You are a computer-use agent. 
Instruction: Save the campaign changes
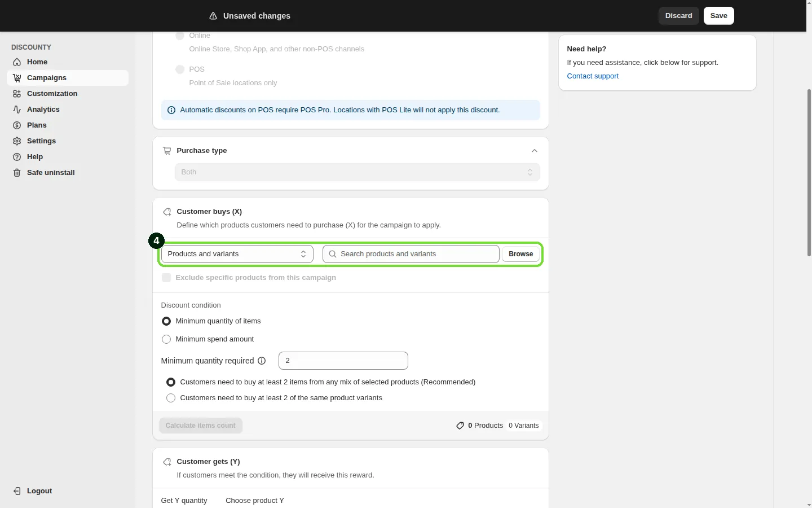pos(719,16)
